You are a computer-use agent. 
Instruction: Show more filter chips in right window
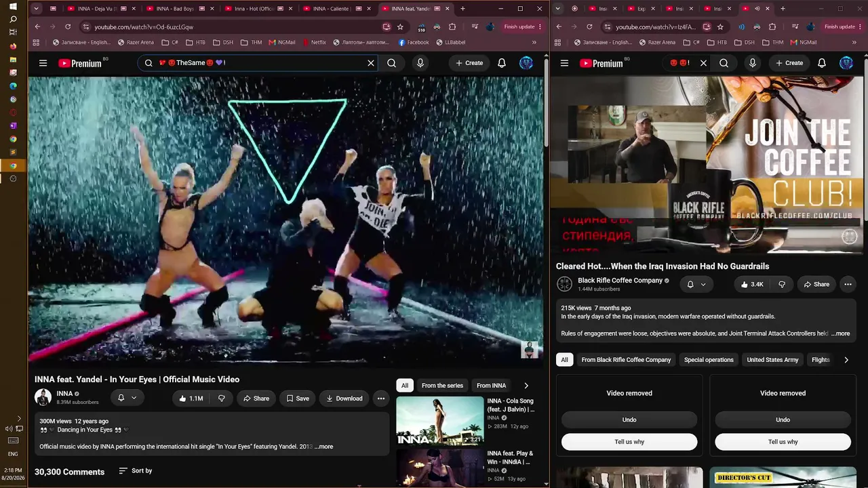846,360
